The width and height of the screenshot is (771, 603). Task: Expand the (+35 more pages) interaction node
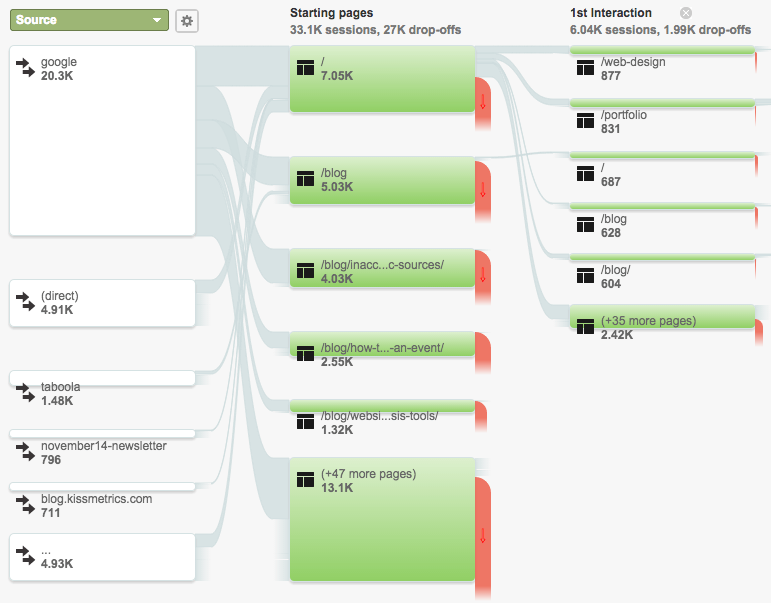point(662,316)
